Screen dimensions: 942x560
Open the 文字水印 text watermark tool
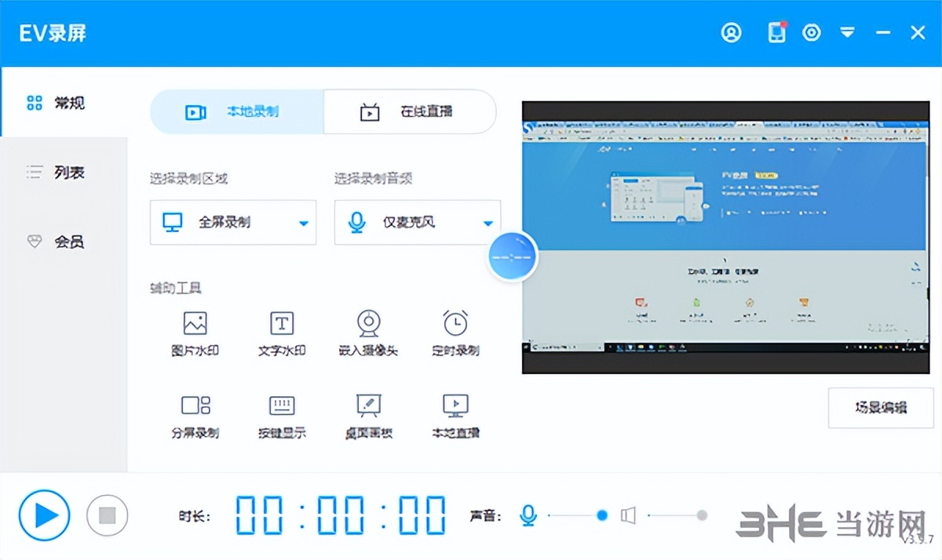click(280, 333)
